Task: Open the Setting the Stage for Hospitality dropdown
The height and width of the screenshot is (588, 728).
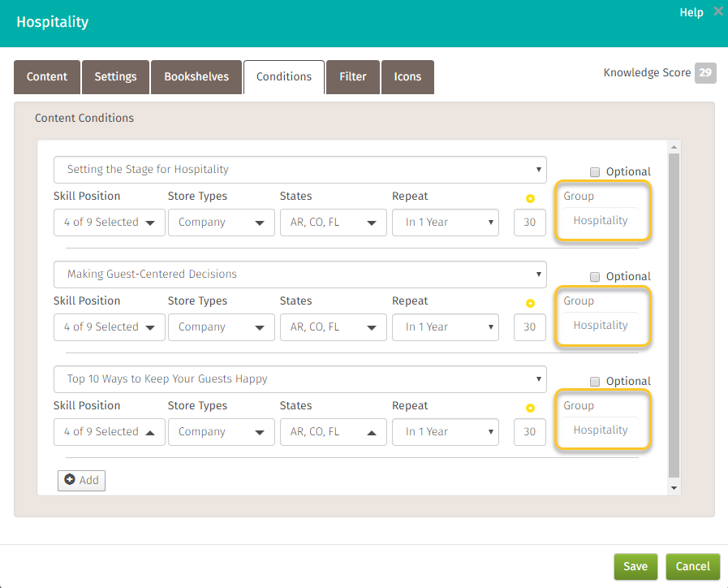Action: pyautogui.click(x=300, y=170)
